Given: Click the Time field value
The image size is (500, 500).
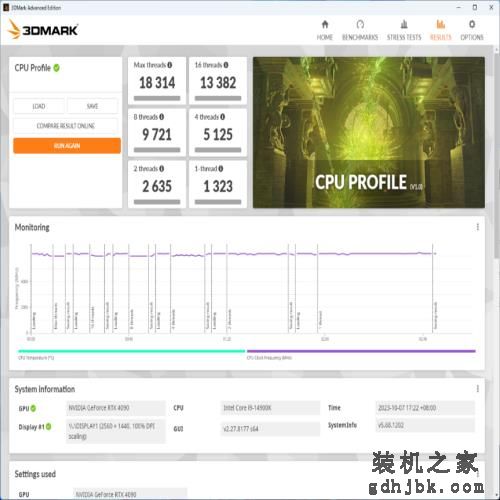Looking at the screenshot, I should pyautogui.click(x=425, y=408).
